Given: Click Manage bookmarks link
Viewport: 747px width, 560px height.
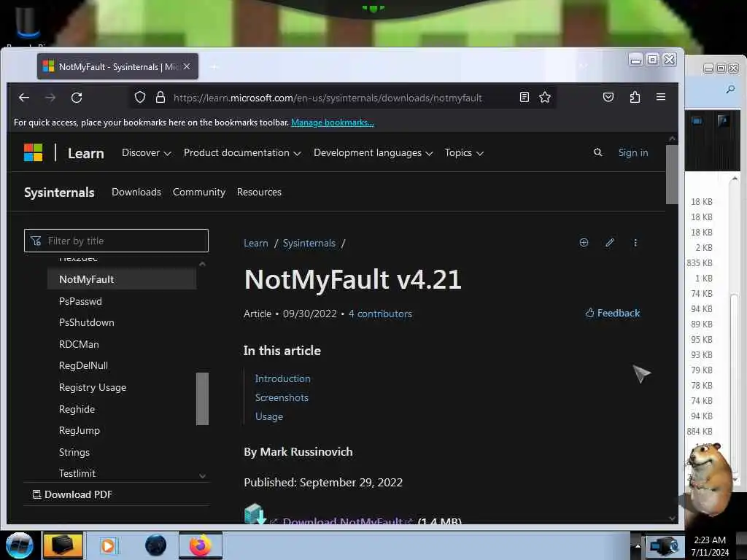Looking at the screenshot, I should pyautogui.click(x=333, y=122).
